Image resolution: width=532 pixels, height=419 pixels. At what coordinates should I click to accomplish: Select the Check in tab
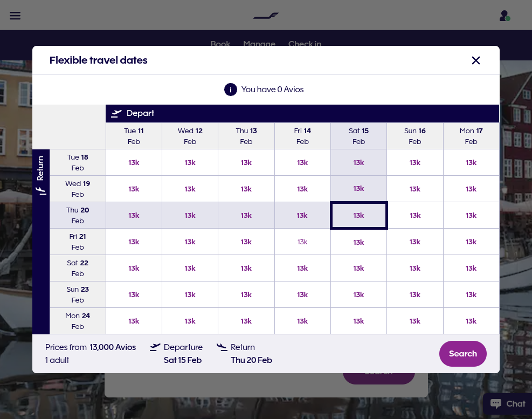coord(305,44)
